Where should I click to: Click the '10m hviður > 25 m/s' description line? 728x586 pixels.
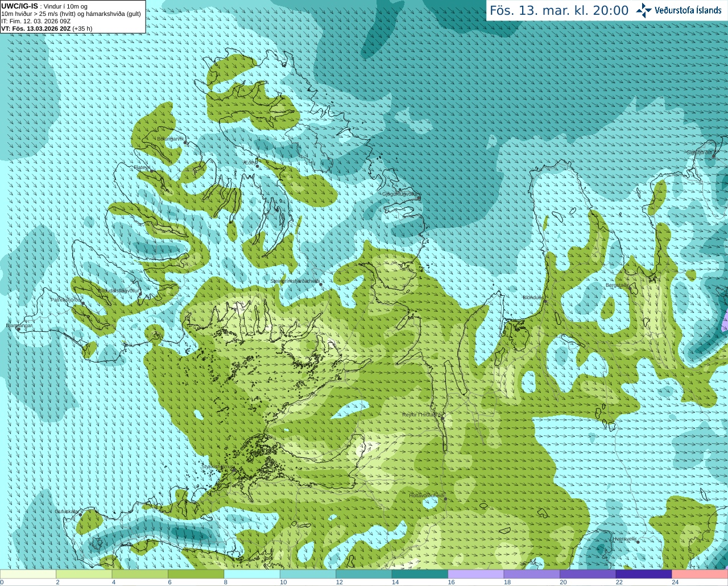(71, 14)
